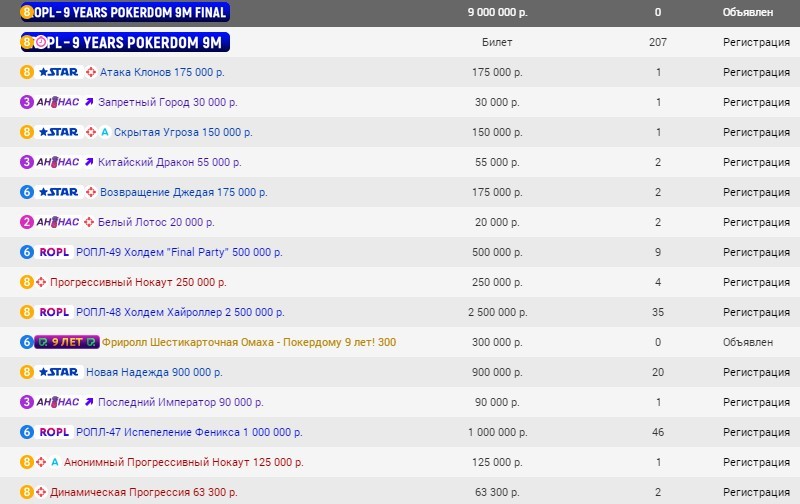Click Регистрация status in the Новая Надежда row
Viewport: 800px width, 504px height.
(x=756, y=372)
